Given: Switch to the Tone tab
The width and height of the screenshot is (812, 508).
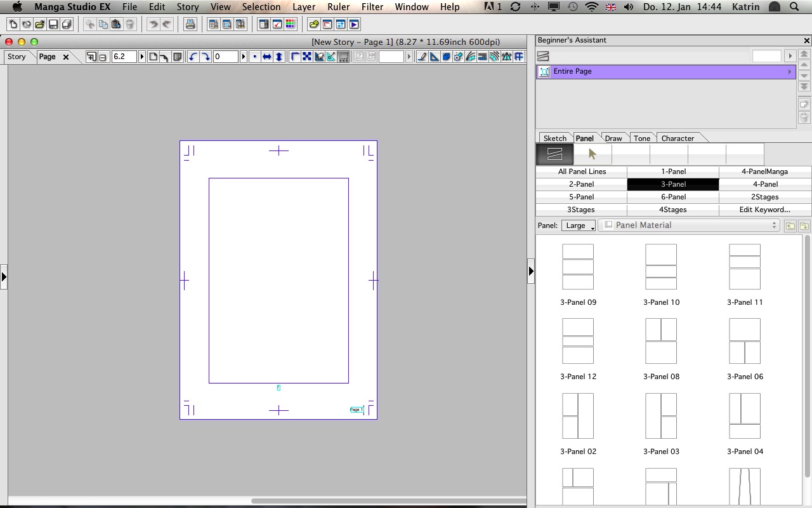Looking at the screenshot, I should [641, 138].
